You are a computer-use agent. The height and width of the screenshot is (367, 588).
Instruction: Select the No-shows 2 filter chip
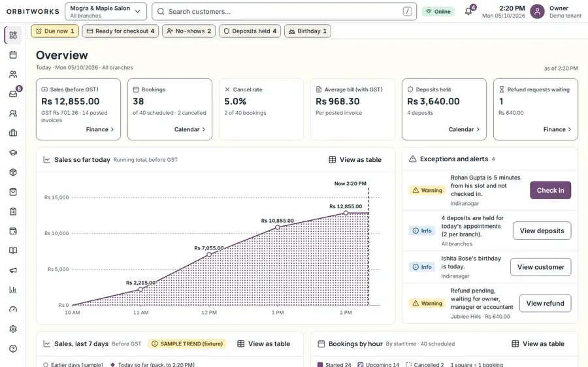click(189, 31)
